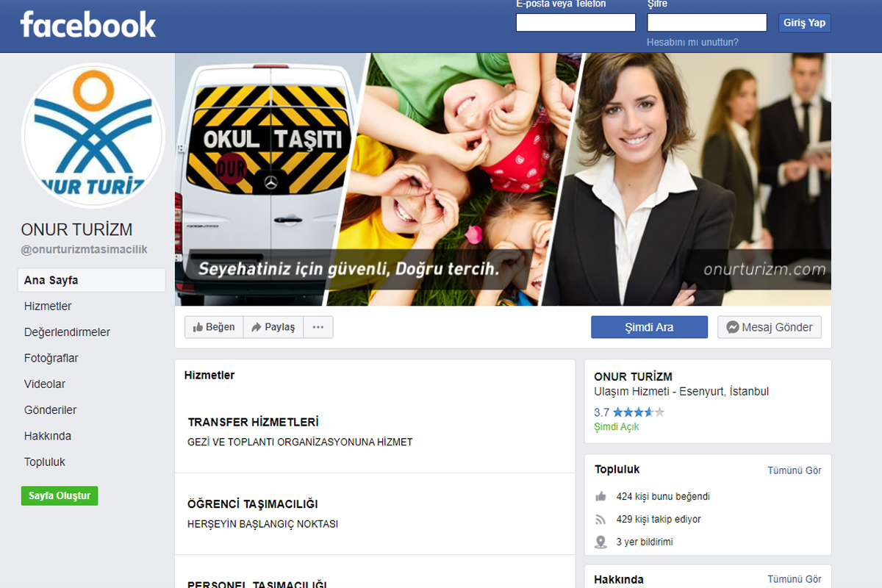Open the three-dots more options menu
The width and height of the screenshot is (882, 588).
pyautogui.click(x=318, y=327)
